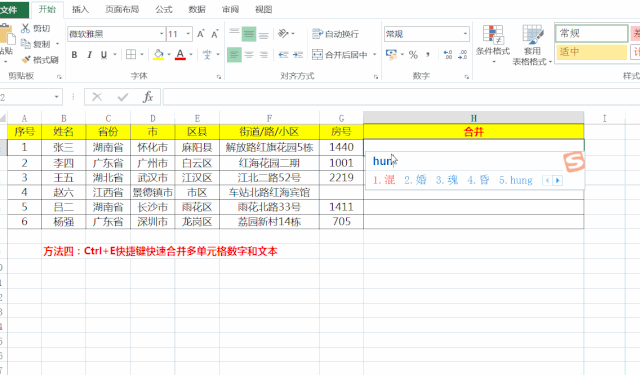
Task: Align text right
Action: [264, 54]
